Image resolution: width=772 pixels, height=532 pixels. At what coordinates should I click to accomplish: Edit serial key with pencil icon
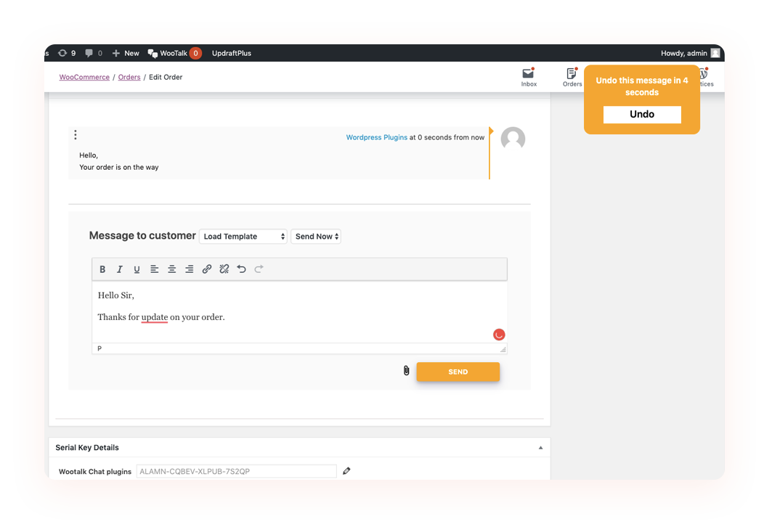(346, 471)
